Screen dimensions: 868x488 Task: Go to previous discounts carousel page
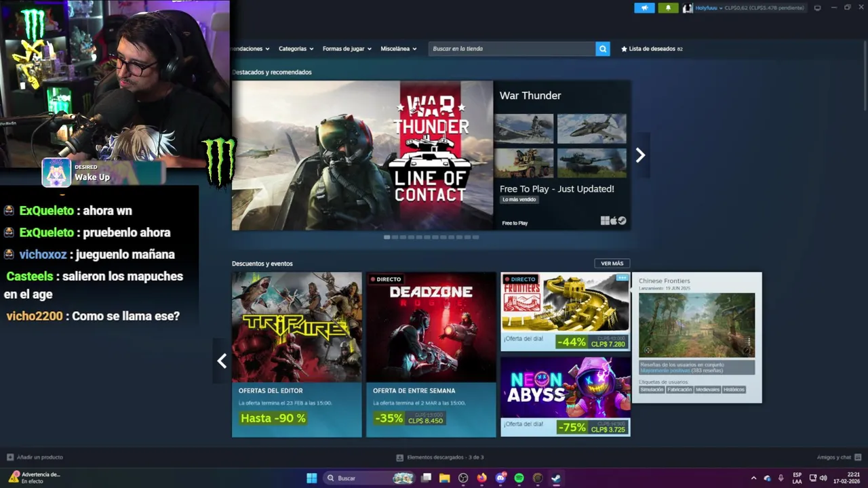click(x=222, y=361)
